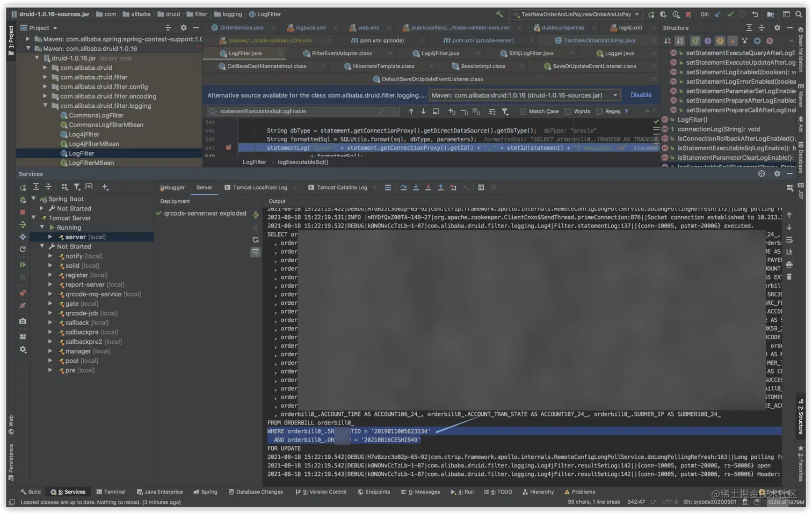
Task: Open the Database Changes tool window
Action: 256,492
